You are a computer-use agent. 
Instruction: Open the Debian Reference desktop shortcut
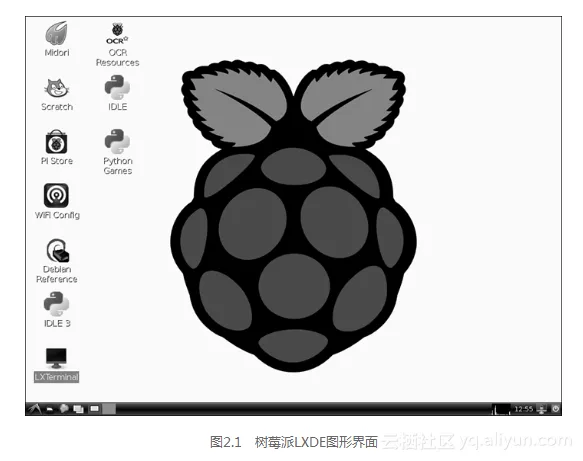[x=57, y=261]
